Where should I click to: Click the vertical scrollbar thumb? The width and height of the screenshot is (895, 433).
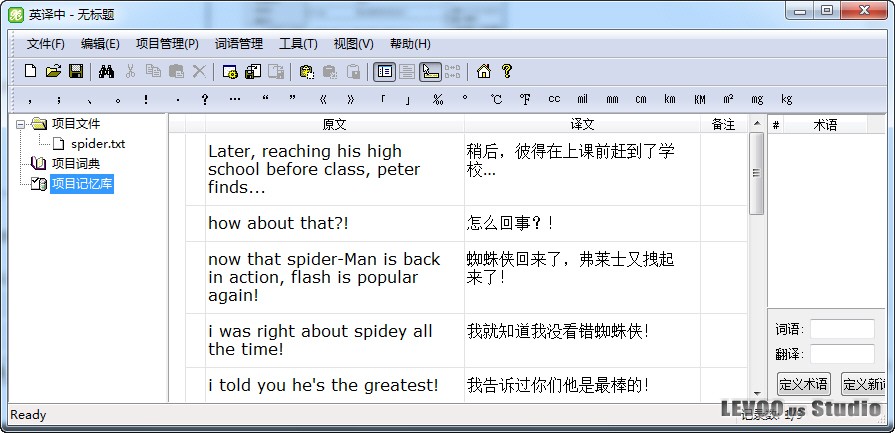point(757,173)
